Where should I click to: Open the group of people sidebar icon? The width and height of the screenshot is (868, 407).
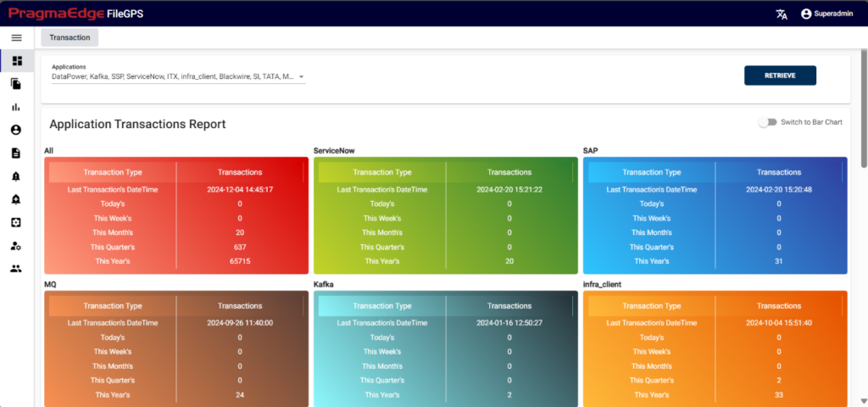[x=16, y=269]
